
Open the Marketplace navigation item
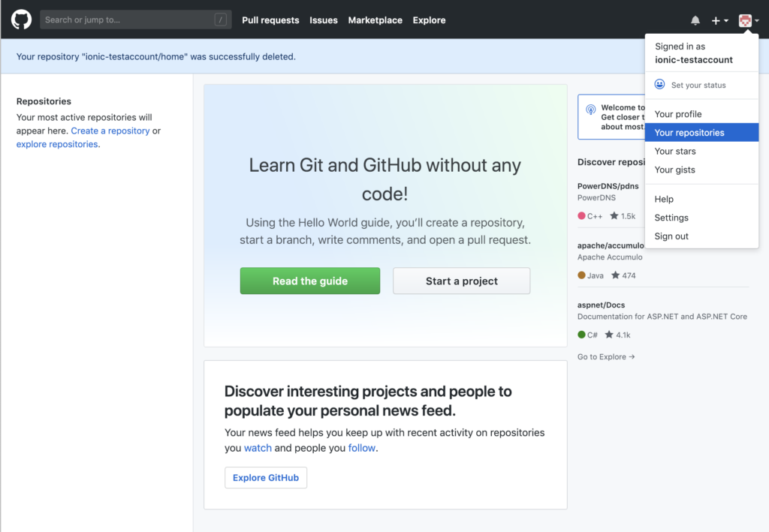pyautogui.click(x=375, y=20)
